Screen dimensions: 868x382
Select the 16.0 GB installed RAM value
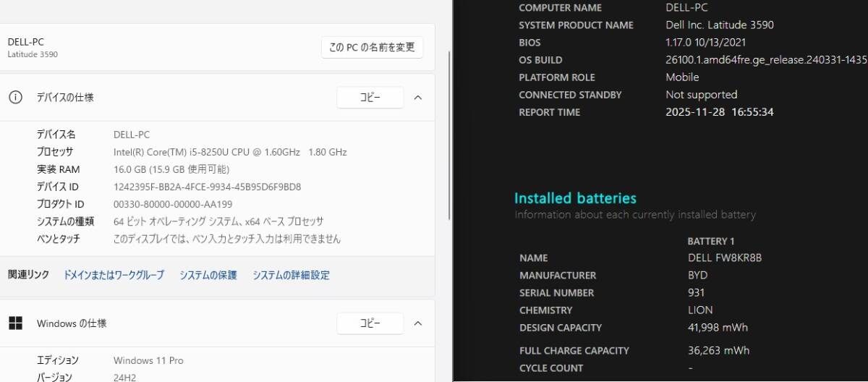[171, 169]
